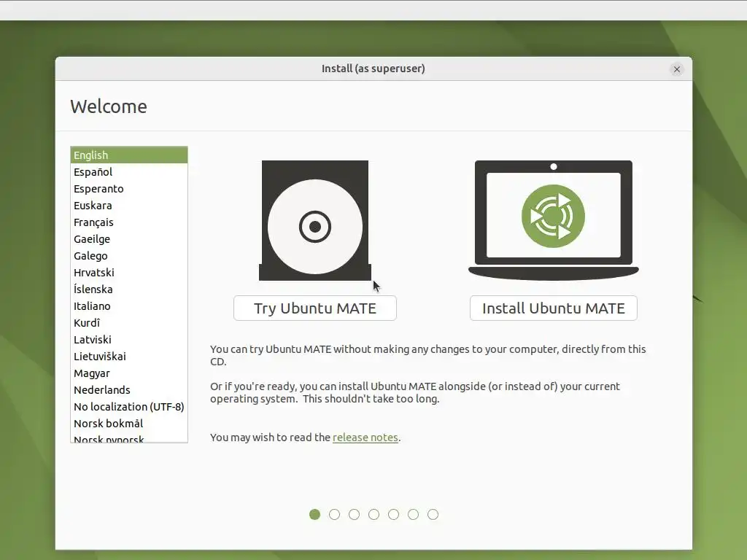Select the partially visible Norsk nynorsk entry

pos(129,437)
